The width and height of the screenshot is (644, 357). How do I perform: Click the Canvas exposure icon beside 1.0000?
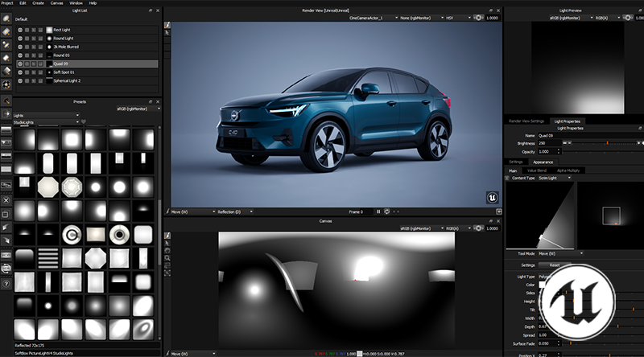pos(478,228)
